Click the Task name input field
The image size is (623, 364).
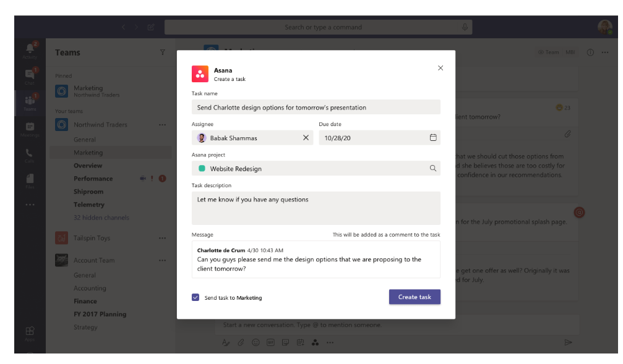316,107
